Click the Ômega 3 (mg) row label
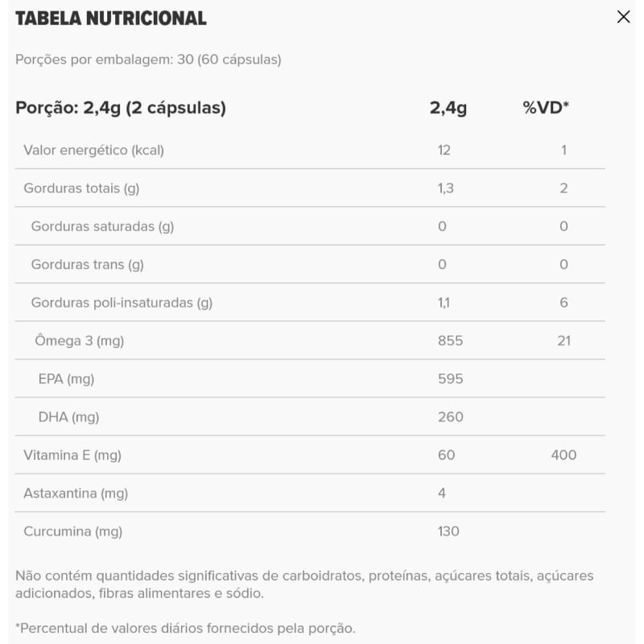The image size is (644, 644). [x=79, y=341]
